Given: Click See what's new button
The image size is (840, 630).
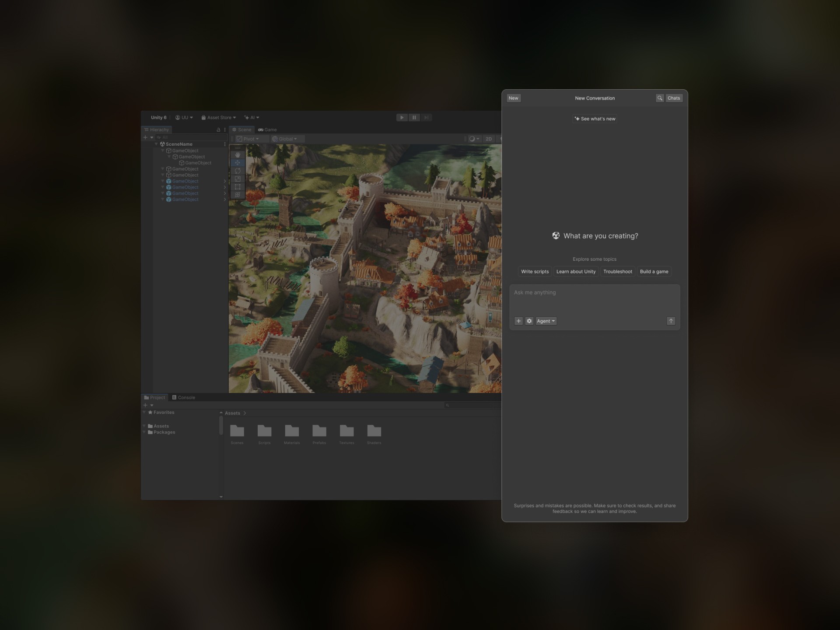Looking at the screenshot, I should [595, 119].
